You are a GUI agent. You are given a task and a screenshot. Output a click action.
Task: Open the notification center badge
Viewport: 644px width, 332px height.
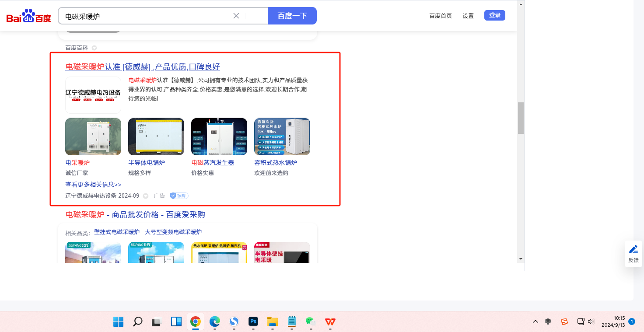pyautogui.click(x=632, y=322)
